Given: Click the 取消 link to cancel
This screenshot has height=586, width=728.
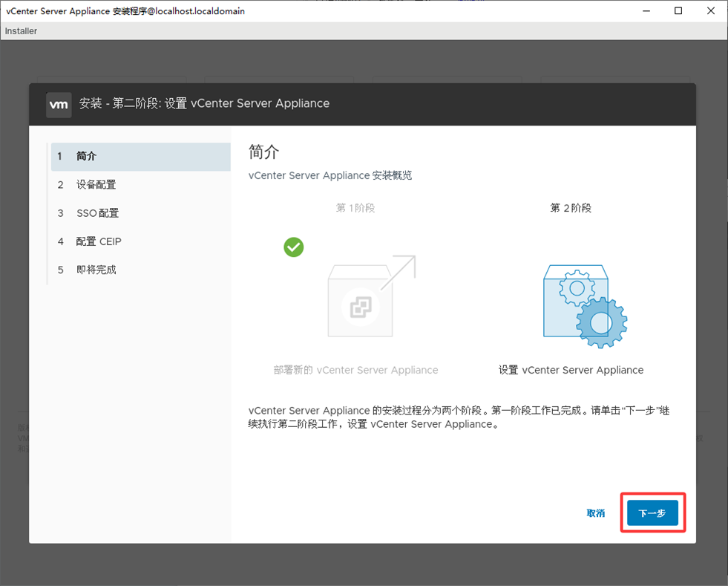Looking at the screenshot, I should pyautogui.click(x=595, y=513).
